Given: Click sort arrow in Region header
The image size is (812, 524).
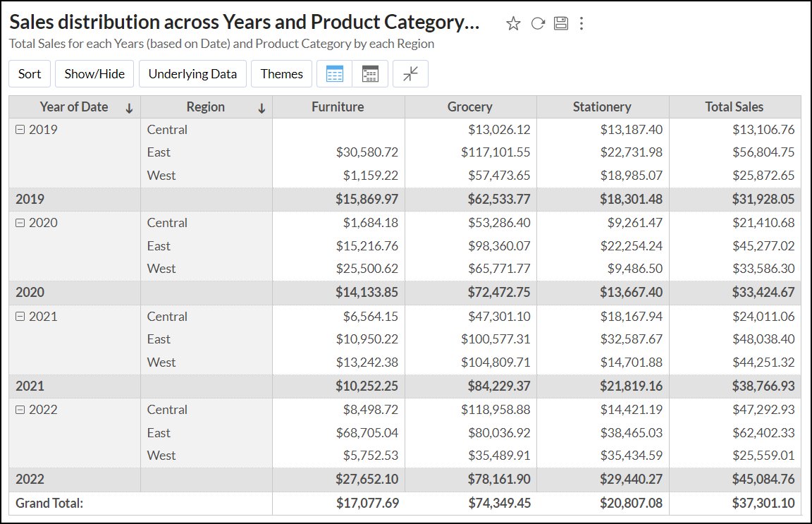Looking at the screenshot, I should [x=262, y=108].
